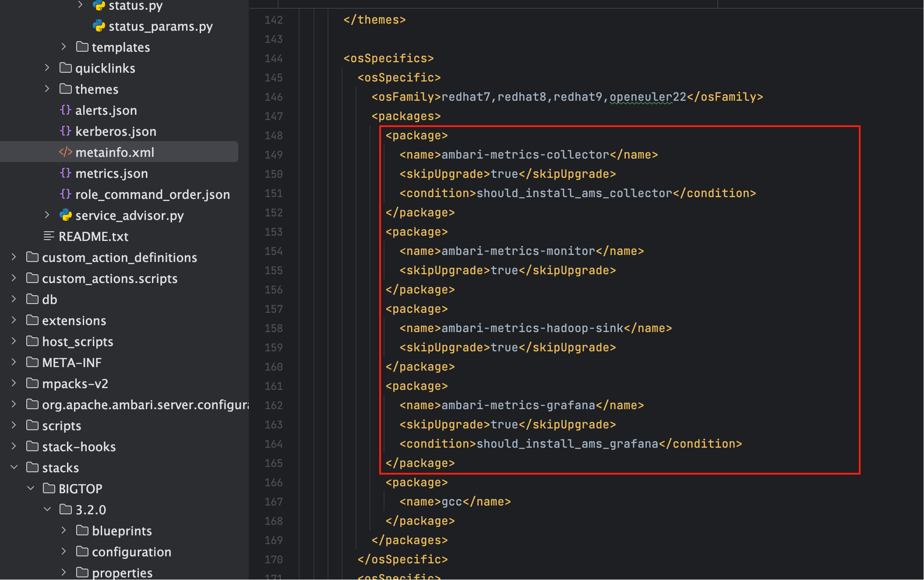Click the configuration folder icon
Screen dimensions: 924x580
pyautogui.click(x=82, y=552)
